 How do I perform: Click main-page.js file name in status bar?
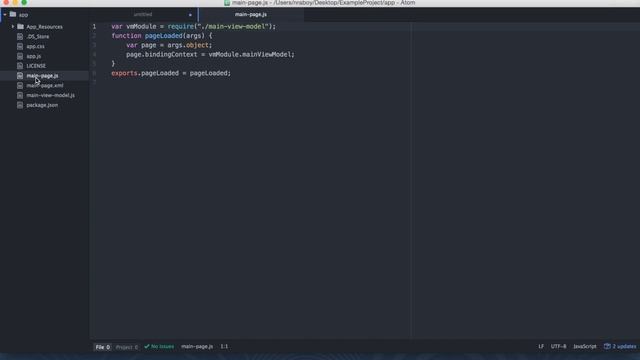(197, 347)
